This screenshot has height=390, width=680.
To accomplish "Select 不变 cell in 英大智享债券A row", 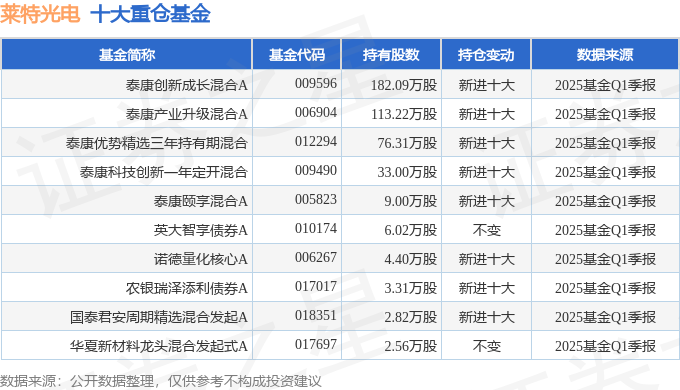I will point(487,230).
